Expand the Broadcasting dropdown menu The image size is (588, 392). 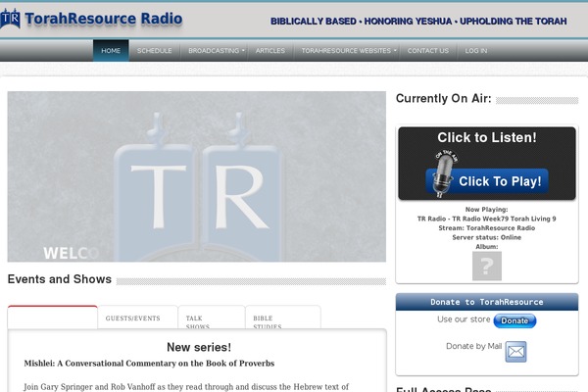[216, 50]
